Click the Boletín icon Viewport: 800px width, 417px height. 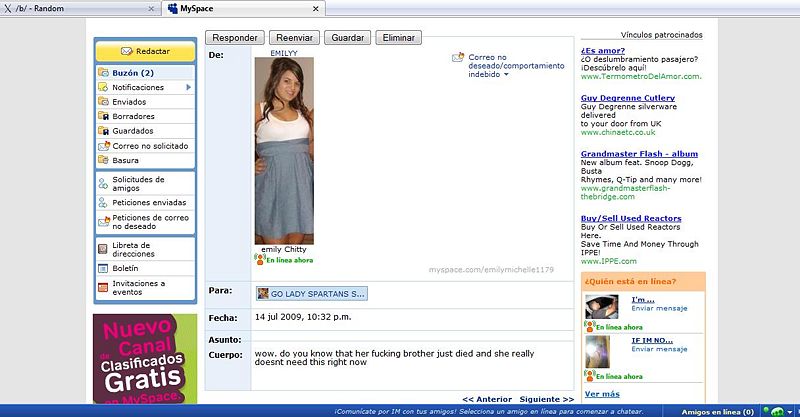click(x=103, y=268)
